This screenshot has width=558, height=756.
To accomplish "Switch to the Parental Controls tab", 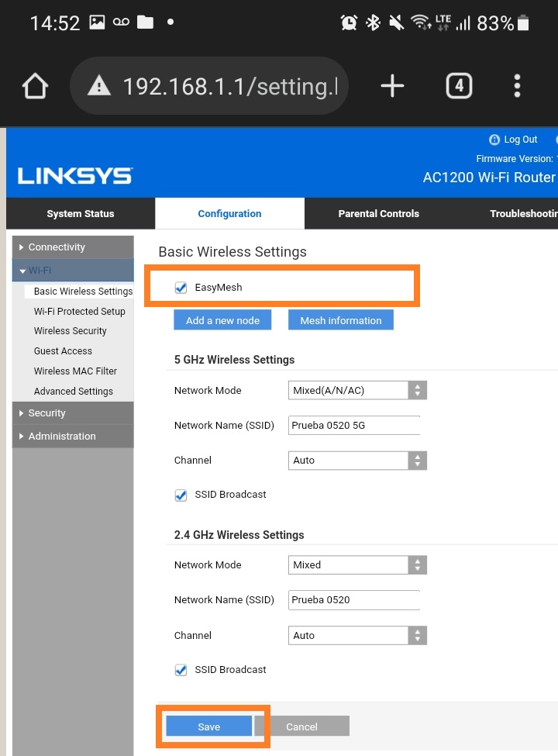I will click(x=378, y=214).
